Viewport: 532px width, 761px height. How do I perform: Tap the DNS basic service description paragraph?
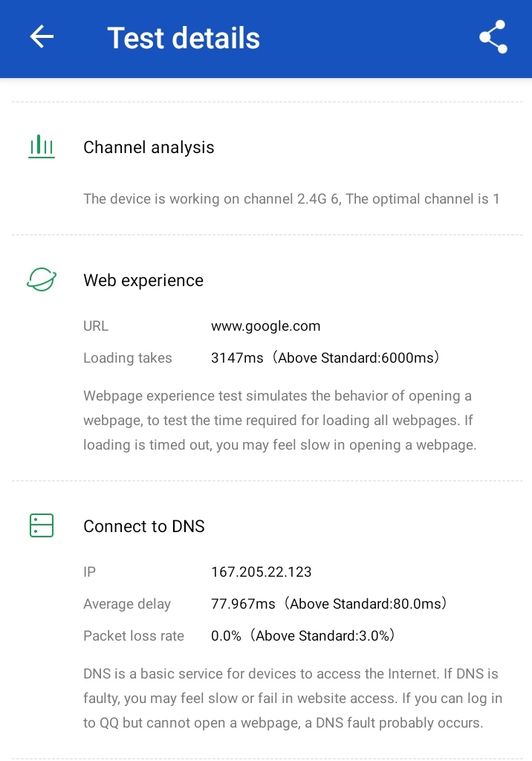293,698
